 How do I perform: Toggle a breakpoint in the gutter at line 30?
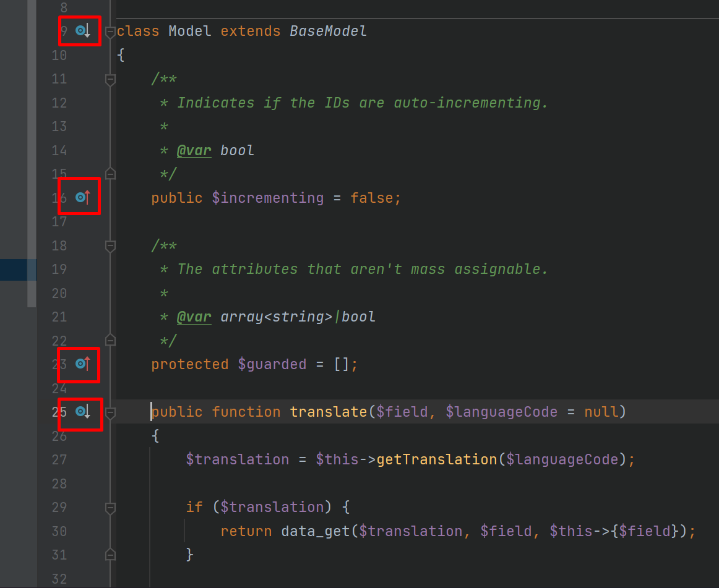pyautogui.click(x=87, y=531)
